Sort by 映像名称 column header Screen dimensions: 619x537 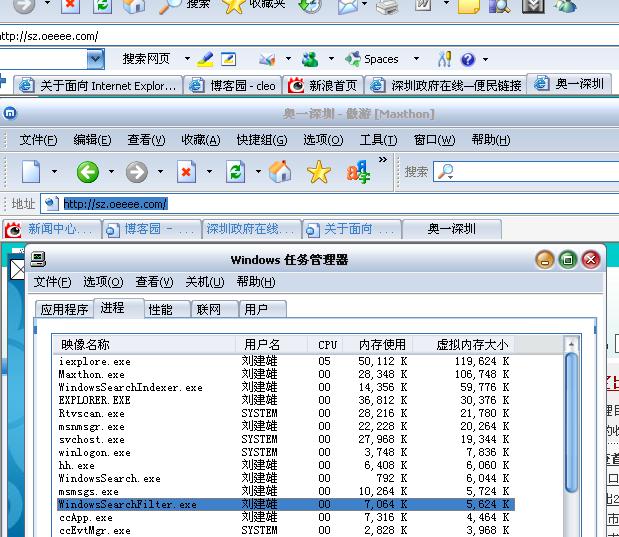(144, 345)
